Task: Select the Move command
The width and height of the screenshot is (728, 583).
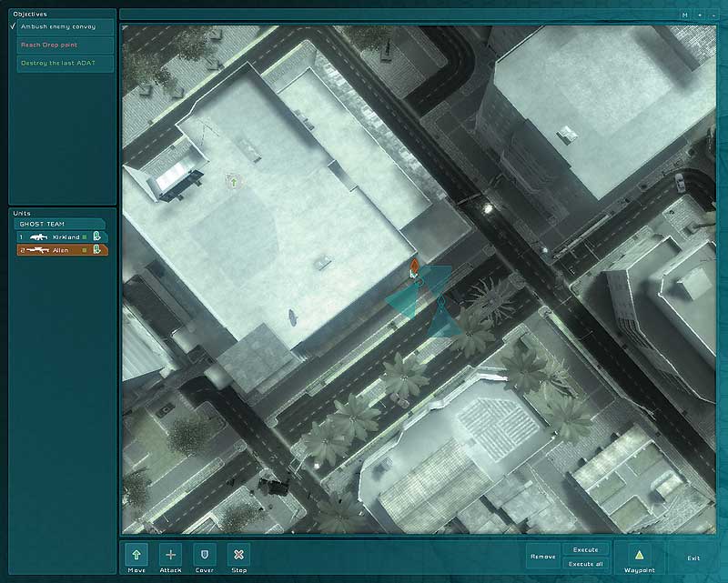Action: point(136,555)
